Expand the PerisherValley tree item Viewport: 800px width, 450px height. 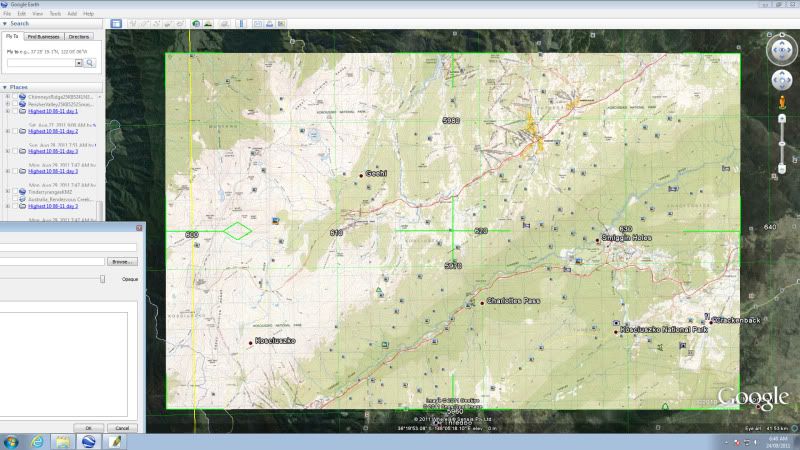(8, 104)
